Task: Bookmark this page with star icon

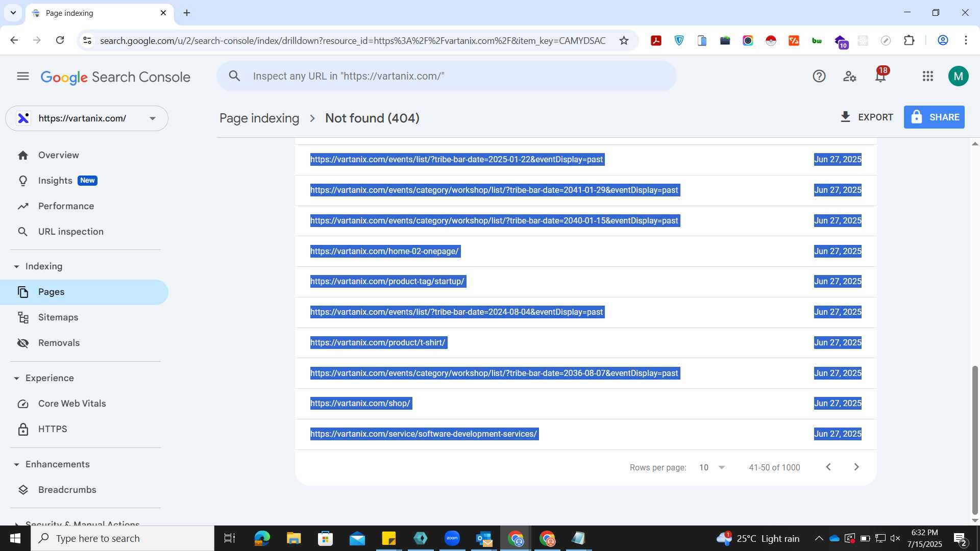Action: (x=624, y=41)
